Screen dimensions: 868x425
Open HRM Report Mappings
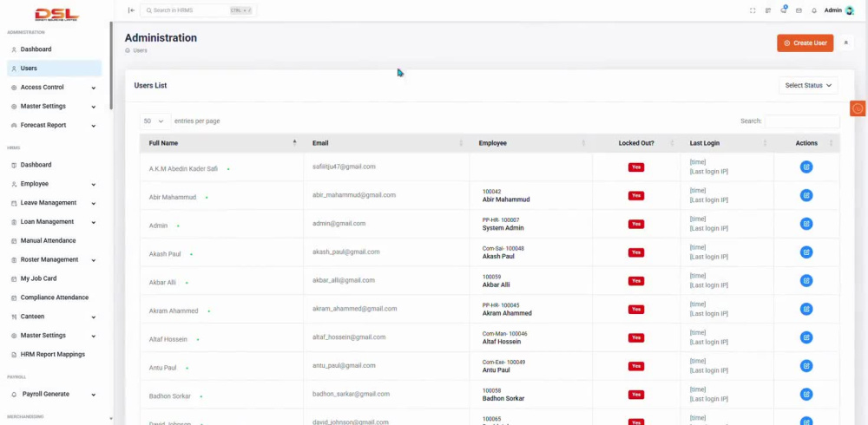tap(54, 354)
